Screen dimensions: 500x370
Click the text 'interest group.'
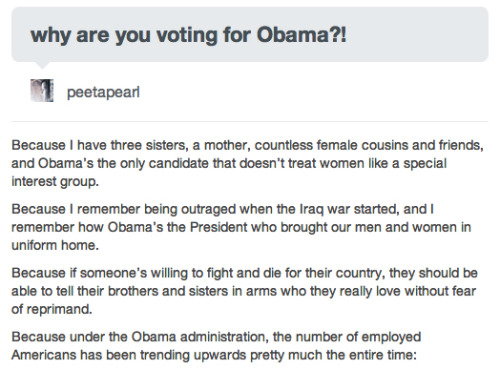pos(55,182)
